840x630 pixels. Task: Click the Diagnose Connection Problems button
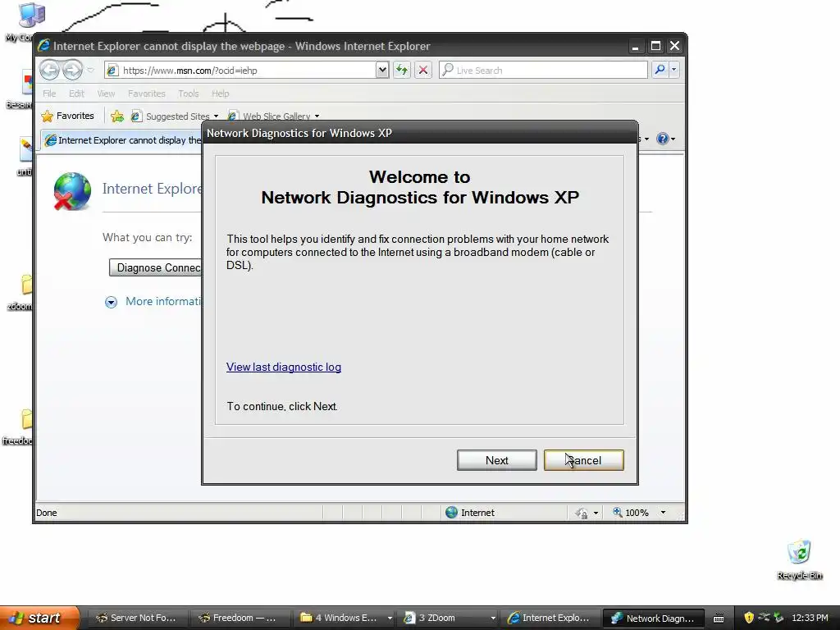(x=155, y=268)
